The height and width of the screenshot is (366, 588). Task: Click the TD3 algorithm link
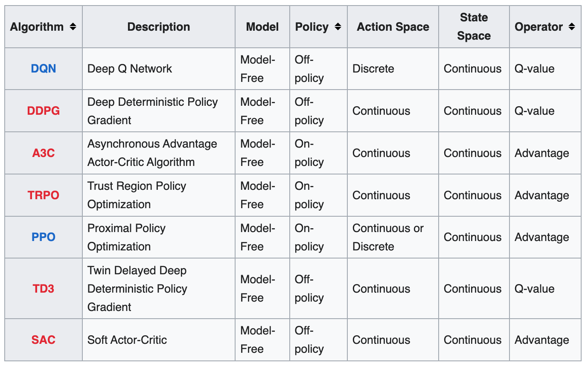(44, 289)
